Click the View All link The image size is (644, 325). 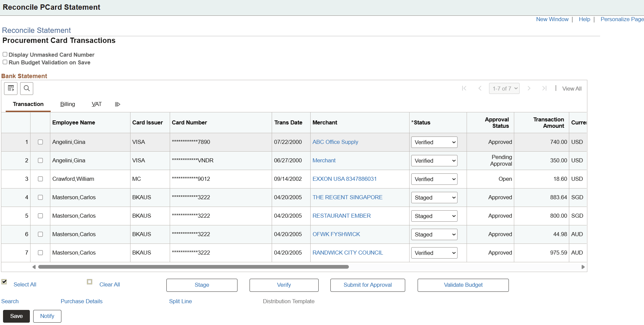point(572,88)
